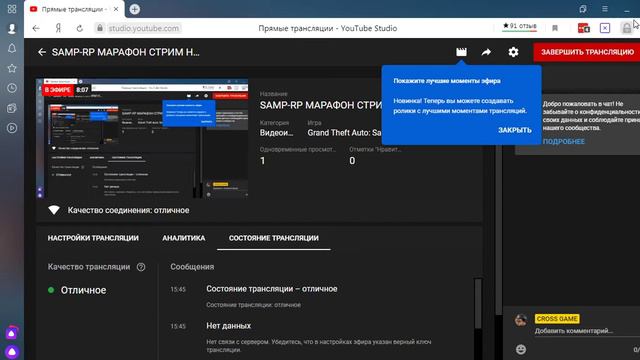Click the upper purple Alice sidebar icon
Screen dimensions: 640x360
[x=12, y=333]
